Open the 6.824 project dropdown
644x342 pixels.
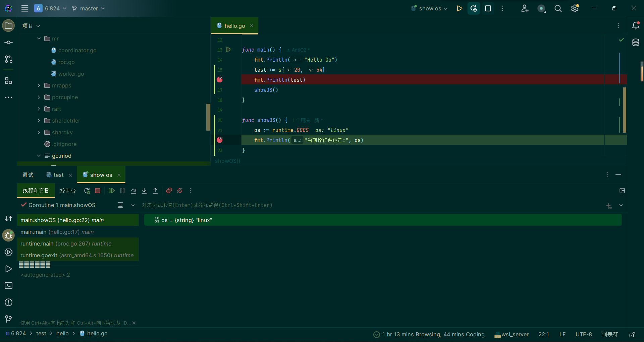pos(50,8)
